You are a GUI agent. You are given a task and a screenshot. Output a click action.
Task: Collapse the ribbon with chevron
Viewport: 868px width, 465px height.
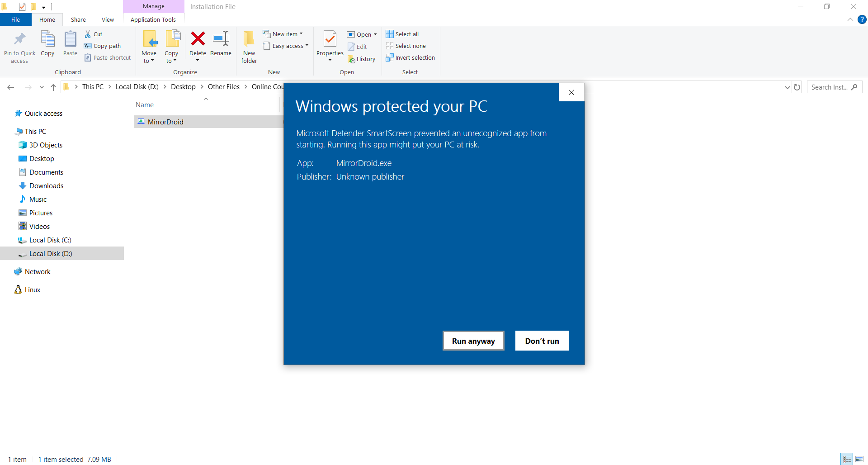pos(850,19)
